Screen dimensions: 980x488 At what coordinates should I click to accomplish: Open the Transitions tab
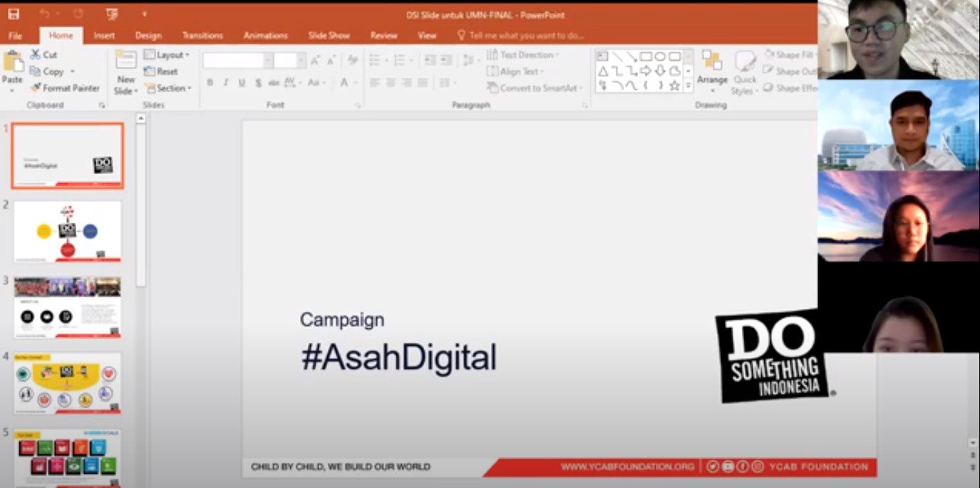[202, 36]
